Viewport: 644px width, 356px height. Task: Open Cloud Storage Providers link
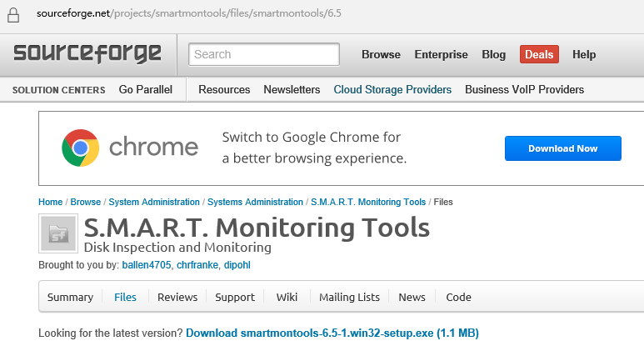tap(392, 89)
